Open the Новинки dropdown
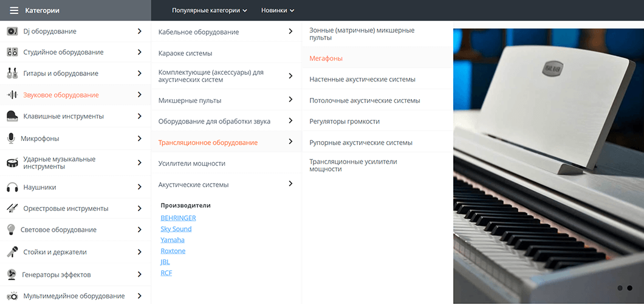Viewport: 644px width, 304px height. [x=277, y=10]
